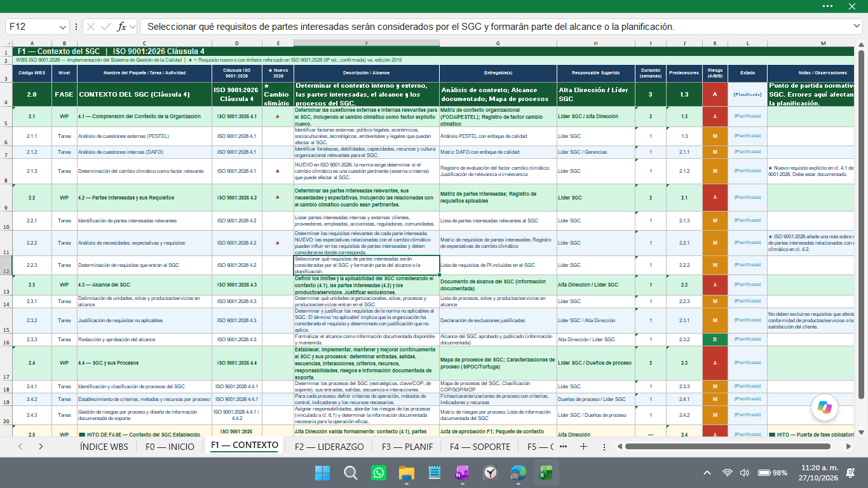This screenshot has height=488, width=868.
Task: Click inside the Name Box showing F12
Action: point(32,27)
